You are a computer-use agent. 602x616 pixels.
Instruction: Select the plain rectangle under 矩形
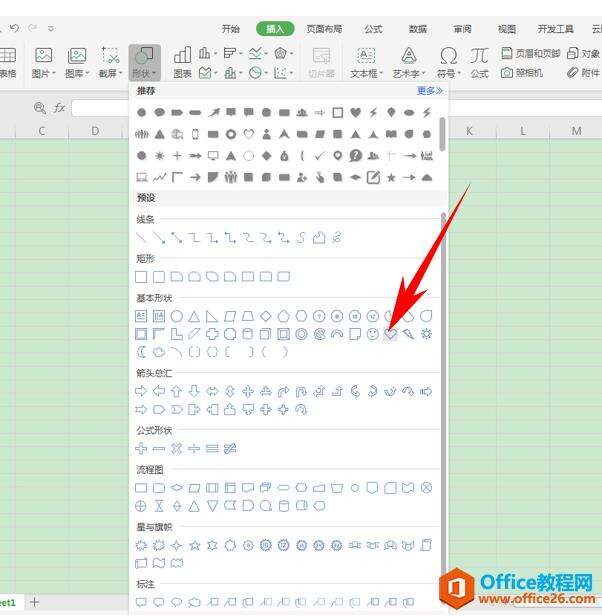141,277
